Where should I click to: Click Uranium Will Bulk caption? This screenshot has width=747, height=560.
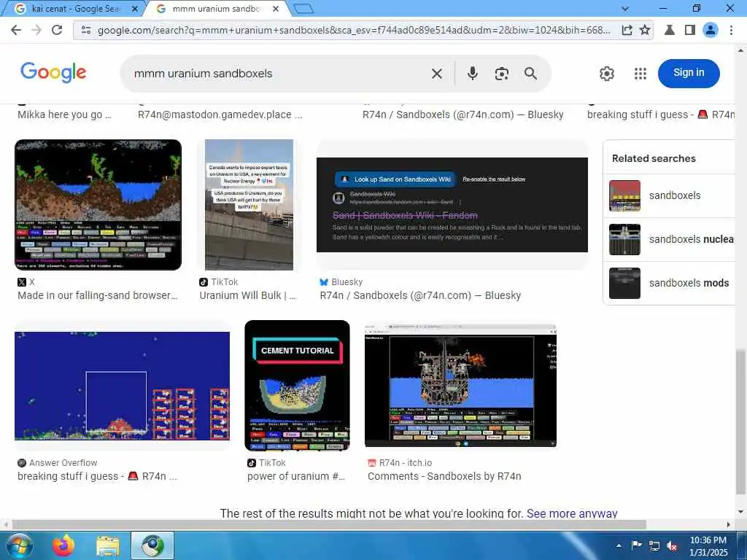click(248, 295)
